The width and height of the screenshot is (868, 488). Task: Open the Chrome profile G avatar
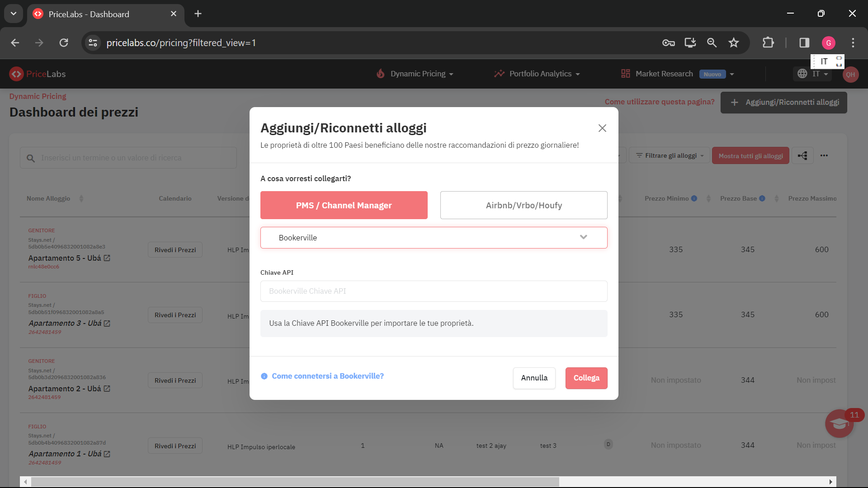tap(829, 42)
